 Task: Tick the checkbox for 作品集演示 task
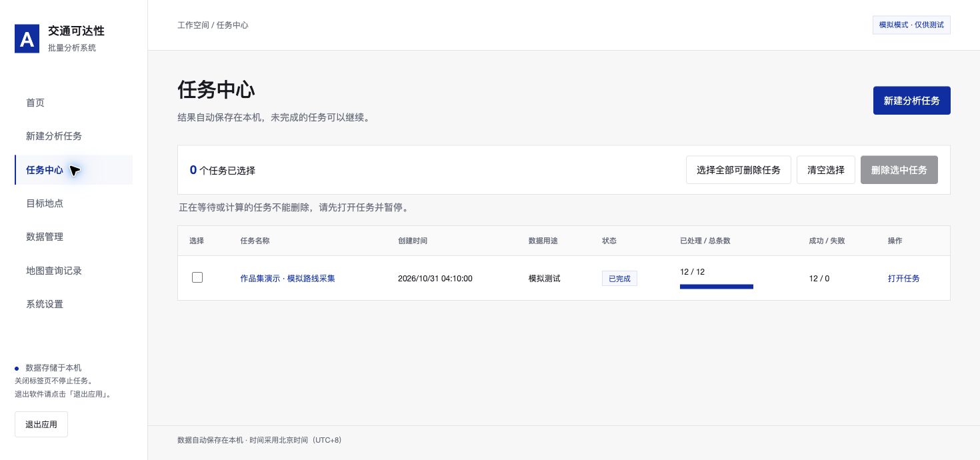click(x=197, y=277)
